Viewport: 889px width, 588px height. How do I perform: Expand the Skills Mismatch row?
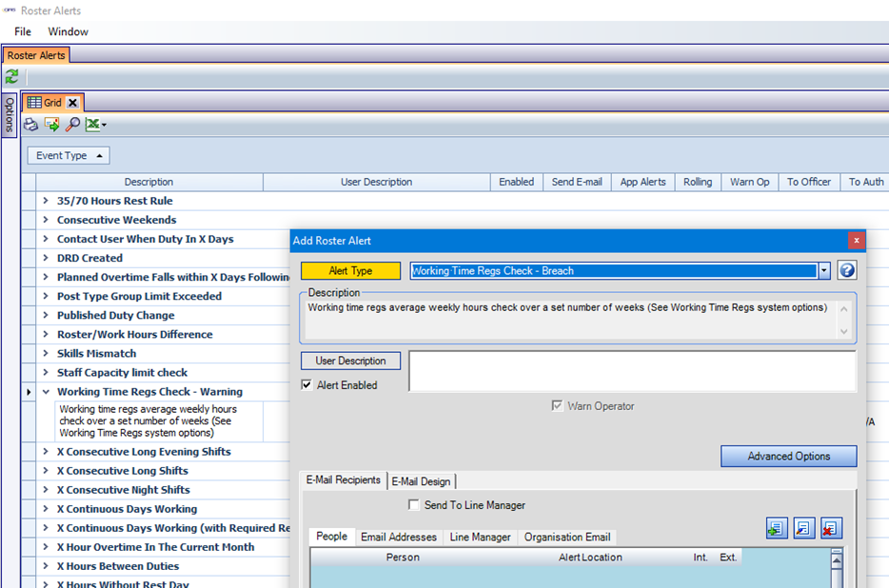(46, 353)
